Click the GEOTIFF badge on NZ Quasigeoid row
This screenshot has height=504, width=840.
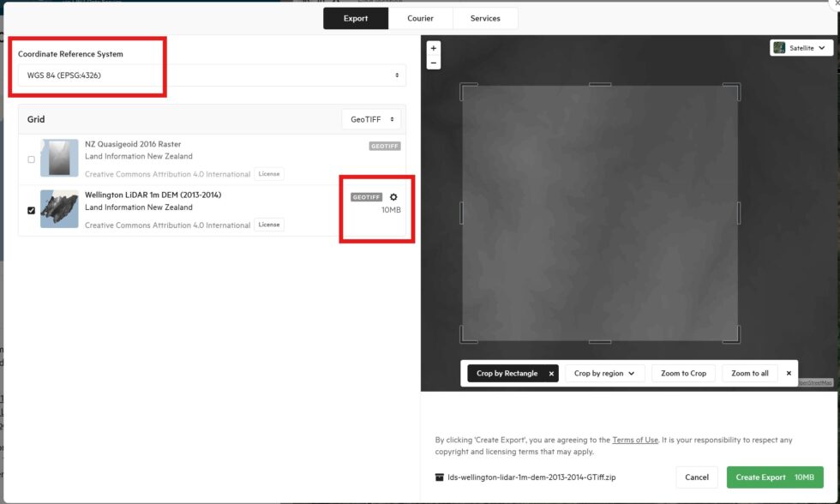[x=385, y=147]
